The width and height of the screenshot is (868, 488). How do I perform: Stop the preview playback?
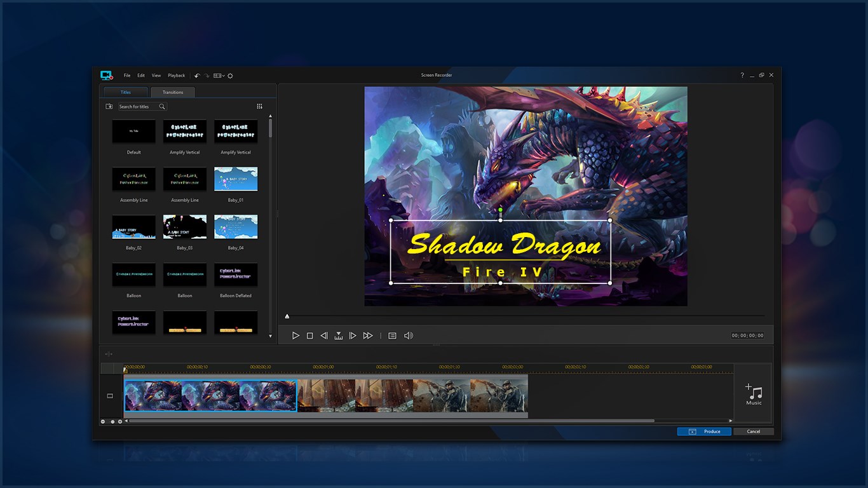(x=310, y=335)
